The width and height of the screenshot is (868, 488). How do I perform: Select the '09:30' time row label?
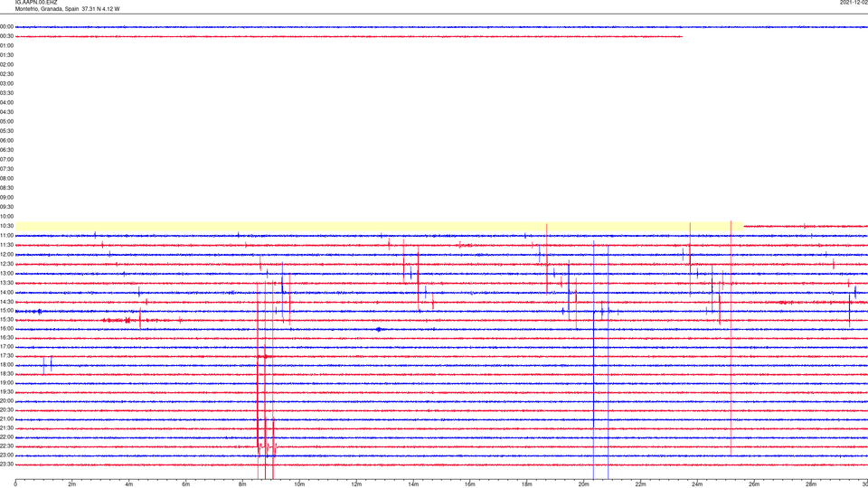click(6, 207)
